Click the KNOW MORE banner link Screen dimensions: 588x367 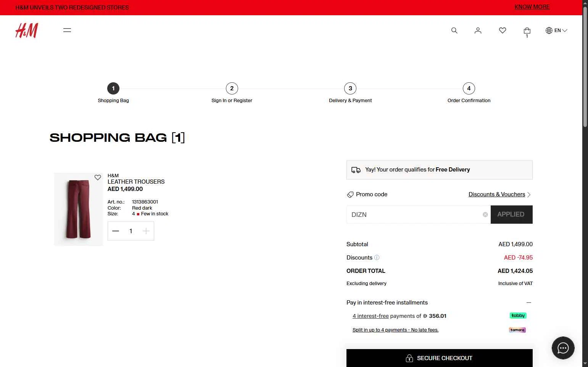tap(532, 7)
